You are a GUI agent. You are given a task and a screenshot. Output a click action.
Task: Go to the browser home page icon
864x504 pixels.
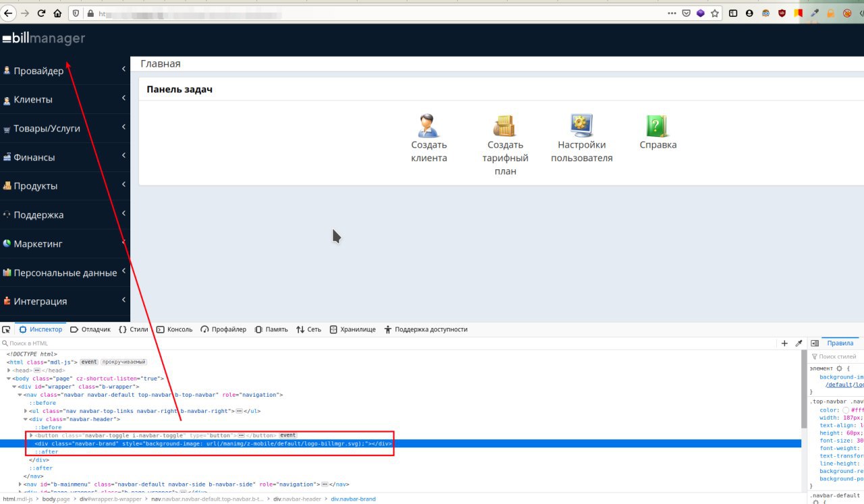click(57, 13)
